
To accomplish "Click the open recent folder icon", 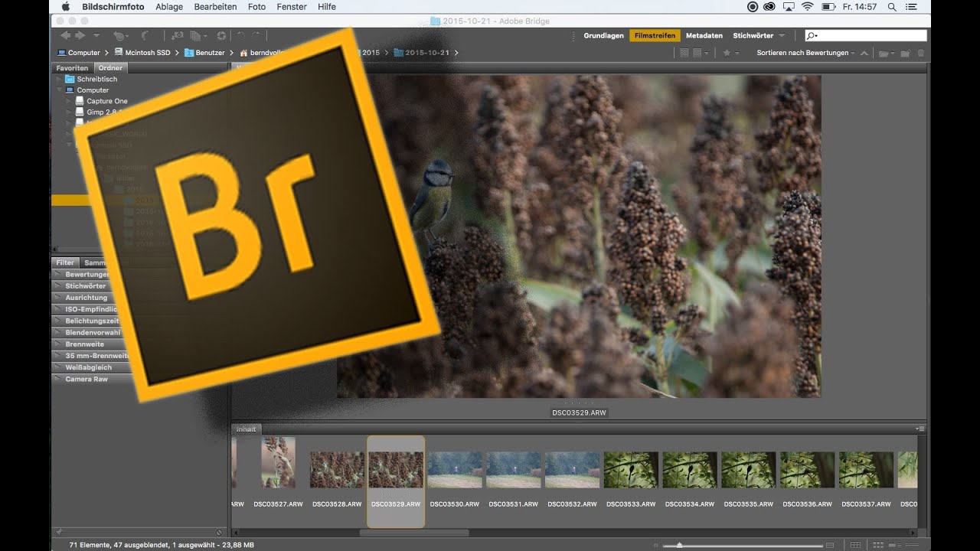I will click(x=887, y=53).
